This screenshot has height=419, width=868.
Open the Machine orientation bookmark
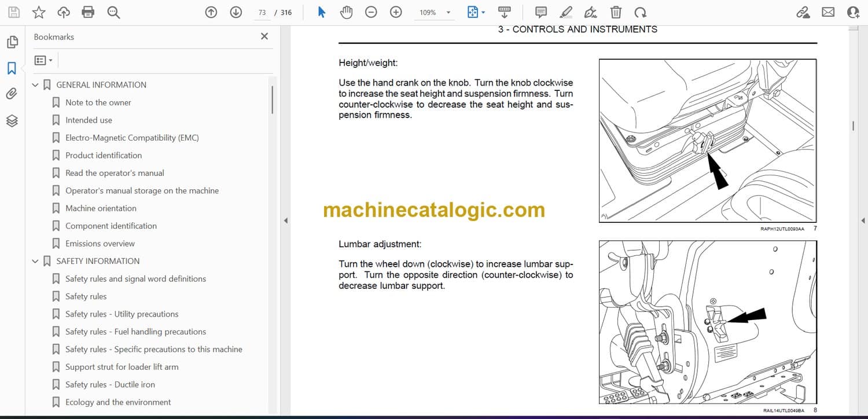point(101,208)
